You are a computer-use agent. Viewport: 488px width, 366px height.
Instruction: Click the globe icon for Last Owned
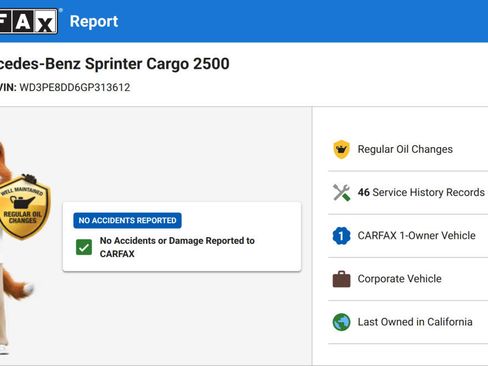[341, 322]
